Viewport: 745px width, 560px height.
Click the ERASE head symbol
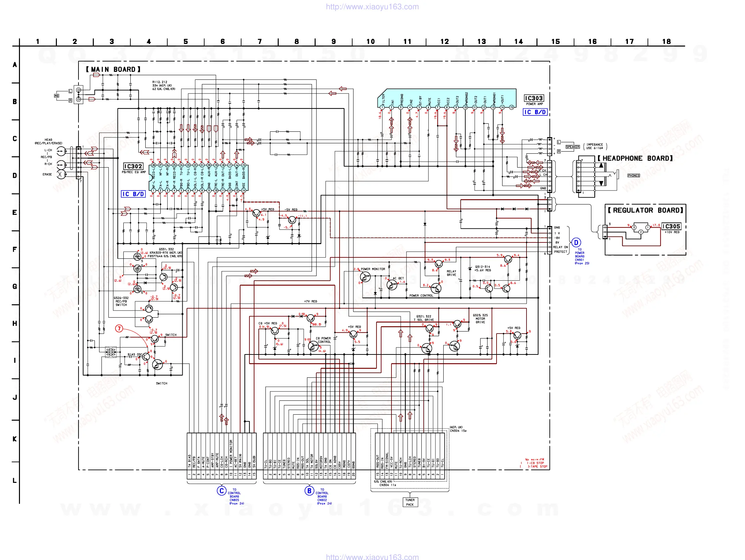pos(61,175)
